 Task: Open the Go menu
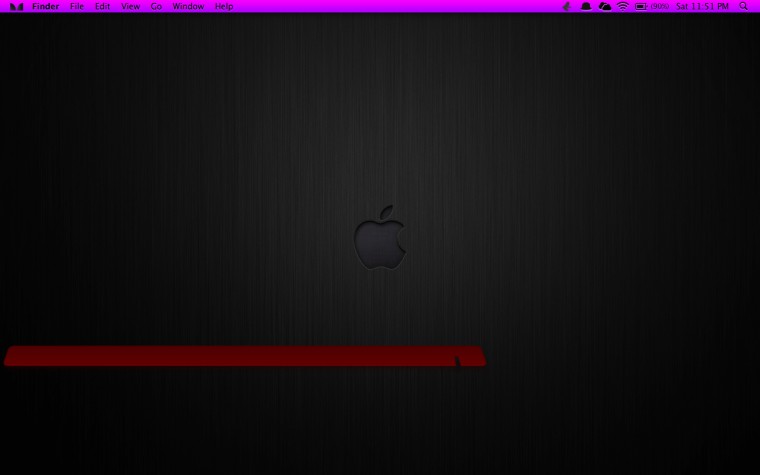click(x=156, y=6)
